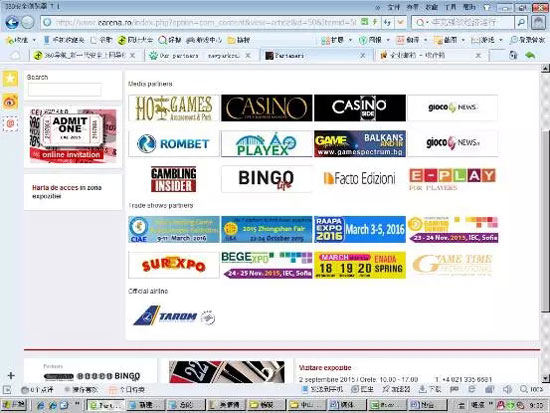Open the Tools menu in title bar

click(450, 7)
